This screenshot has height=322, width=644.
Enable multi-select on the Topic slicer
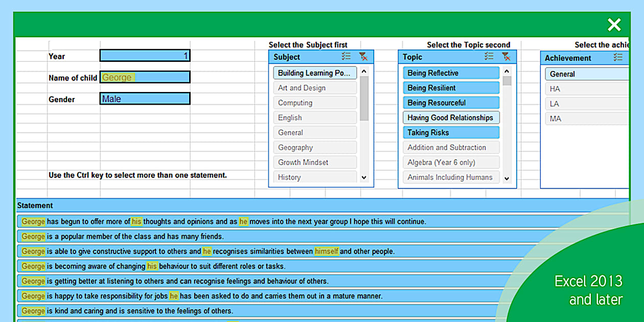coord(489,57)
